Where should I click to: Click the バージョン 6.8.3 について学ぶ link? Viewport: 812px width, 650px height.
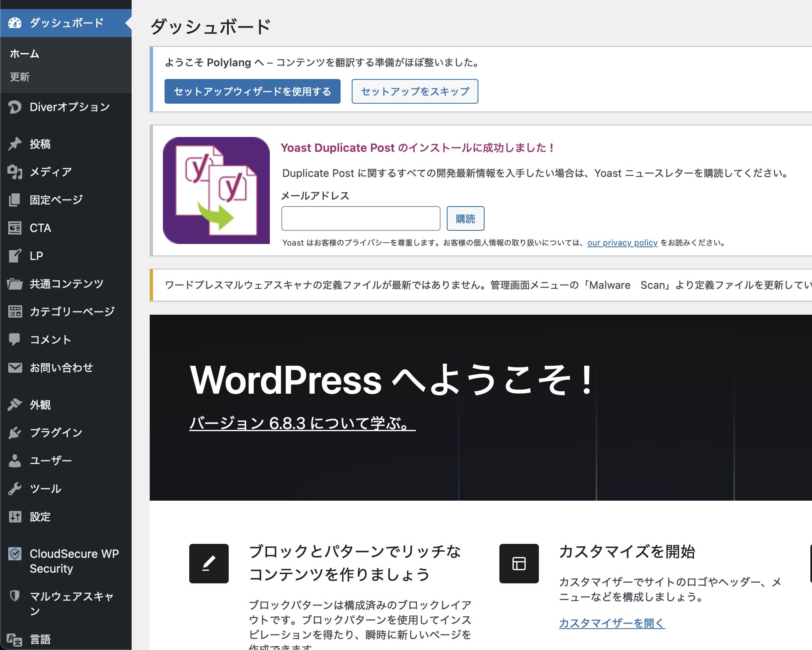click(302, 423)
